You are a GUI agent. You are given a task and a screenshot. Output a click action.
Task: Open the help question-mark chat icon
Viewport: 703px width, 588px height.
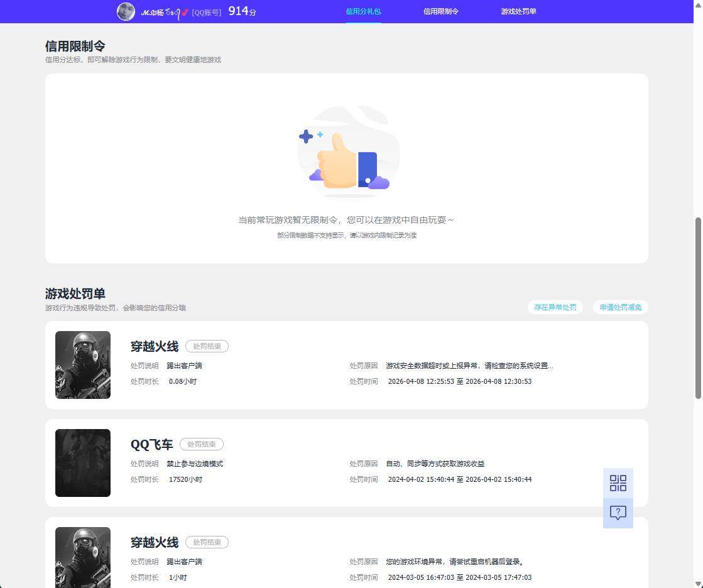click(618, 513)
